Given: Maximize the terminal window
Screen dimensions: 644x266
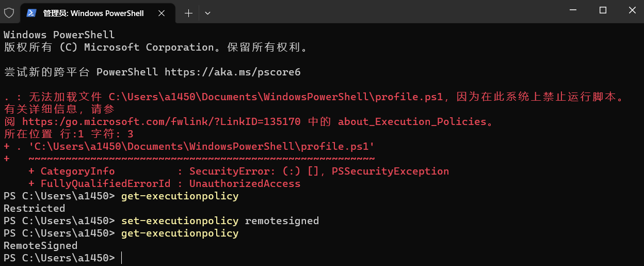Looking at the screenshot, I should (x=603, y=10).
